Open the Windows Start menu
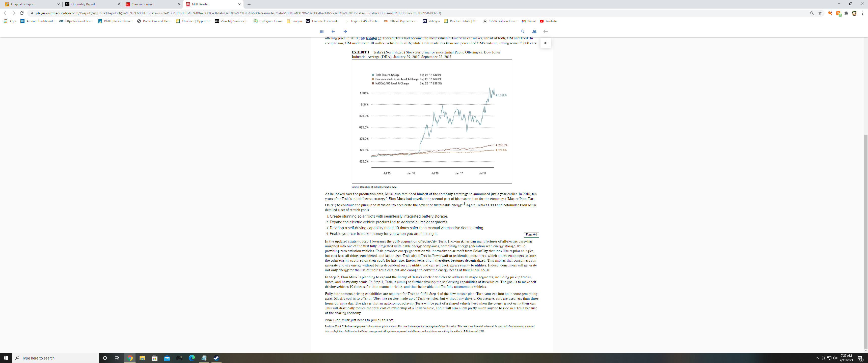 6,358
